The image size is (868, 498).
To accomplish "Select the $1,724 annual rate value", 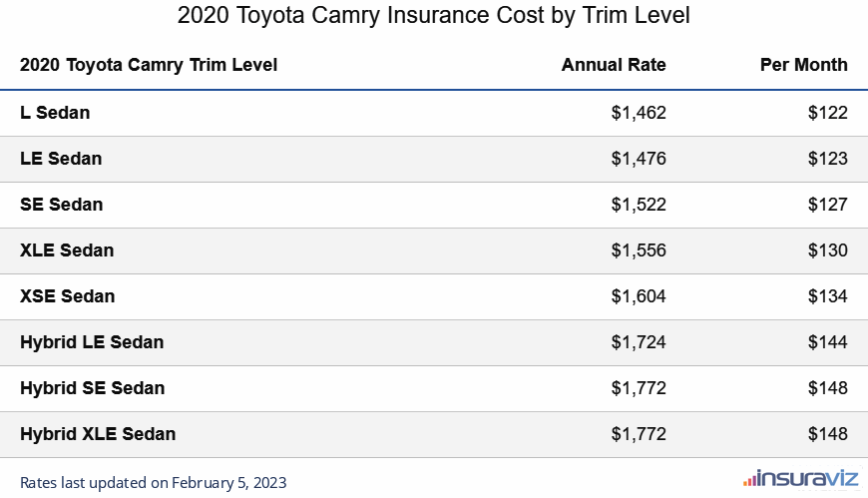I will click(639, 342).
